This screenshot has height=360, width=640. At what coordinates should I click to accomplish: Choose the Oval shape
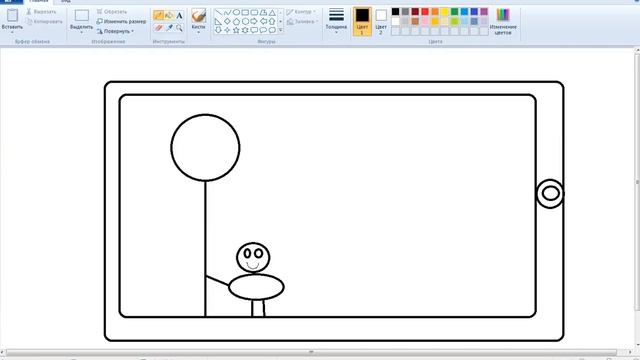[236, 13]
